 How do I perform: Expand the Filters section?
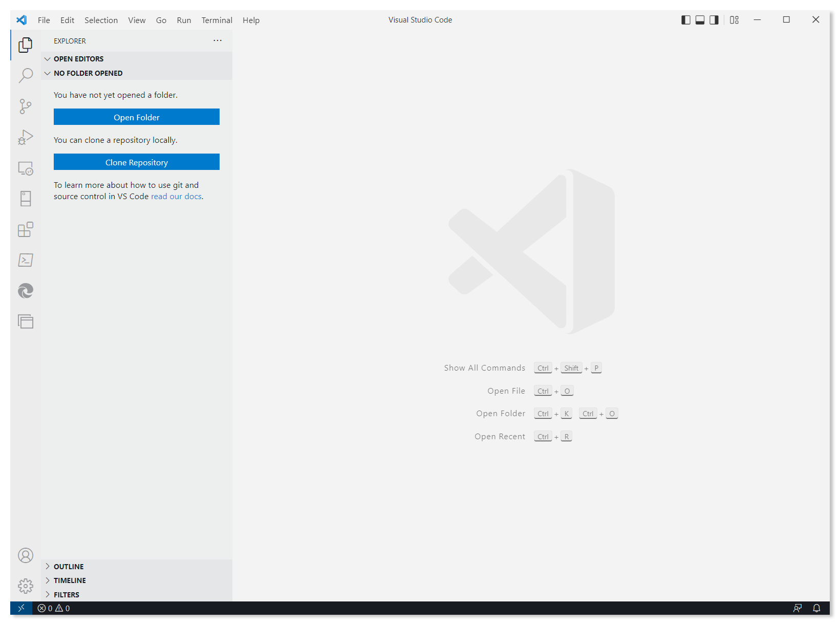pos(137,595)
